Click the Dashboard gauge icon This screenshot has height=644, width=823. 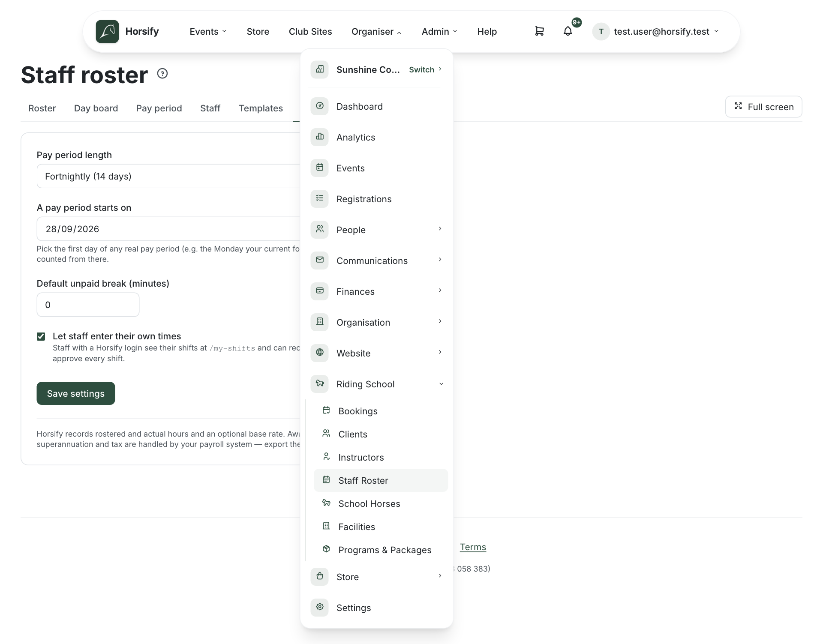[x=320, y=106]
